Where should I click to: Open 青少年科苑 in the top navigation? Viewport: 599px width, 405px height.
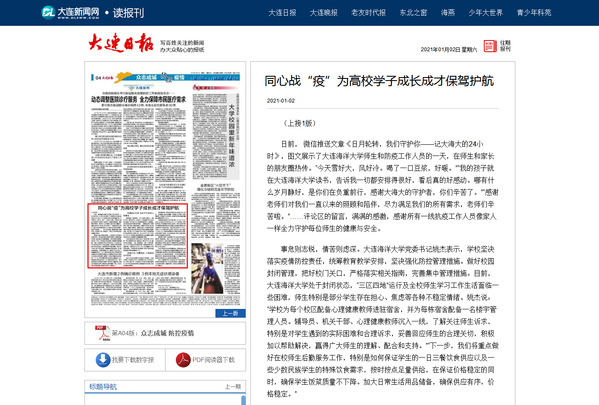pos(534,13)
